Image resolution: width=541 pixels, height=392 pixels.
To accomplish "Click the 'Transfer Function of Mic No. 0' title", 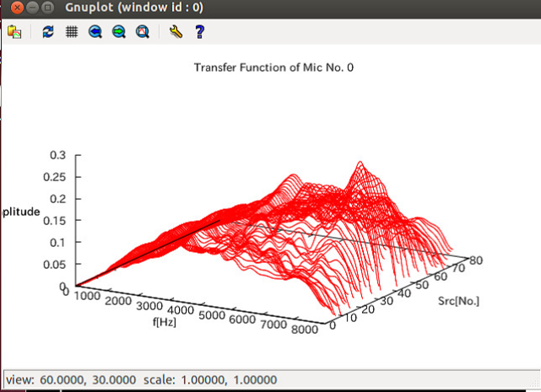I will pyautogui.click(x=273, y=67).
